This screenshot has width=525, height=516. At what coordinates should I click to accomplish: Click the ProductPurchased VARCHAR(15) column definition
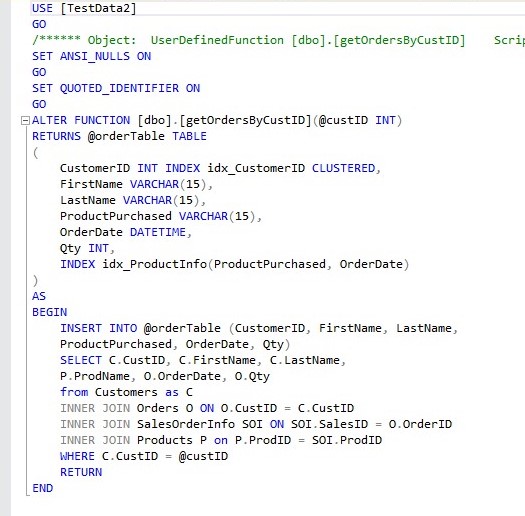click(x=160, y=216)
